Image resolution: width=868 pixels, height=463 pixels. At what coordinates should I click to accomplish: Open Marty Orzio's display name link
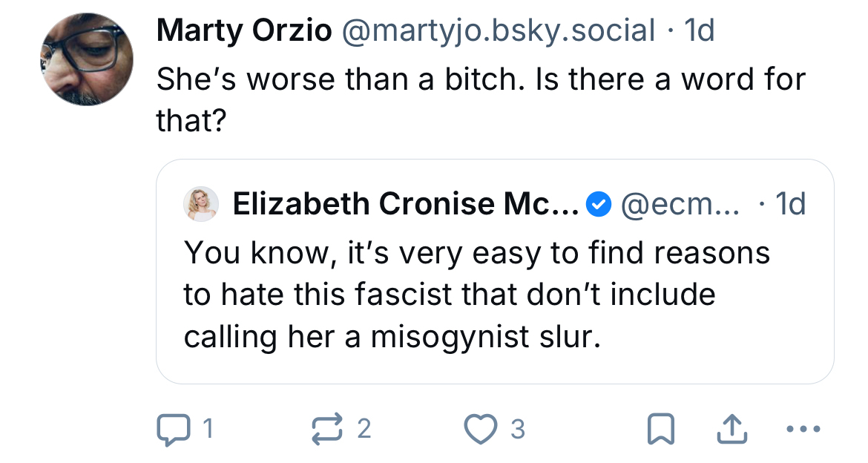pyautogui.click(x=243, y=30)
